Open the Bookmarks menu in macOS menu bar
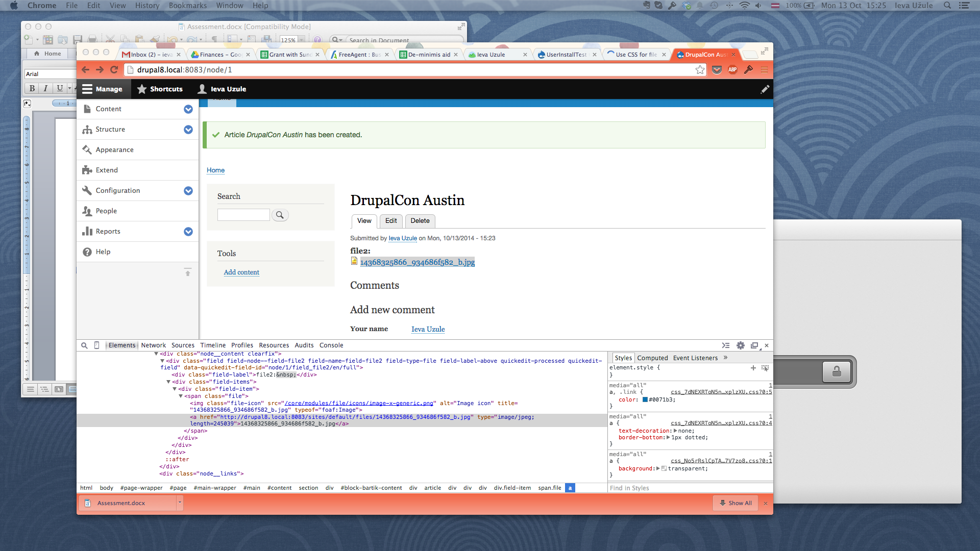Image resolution: width=980 pixels, height=551 pixels. 188,6
